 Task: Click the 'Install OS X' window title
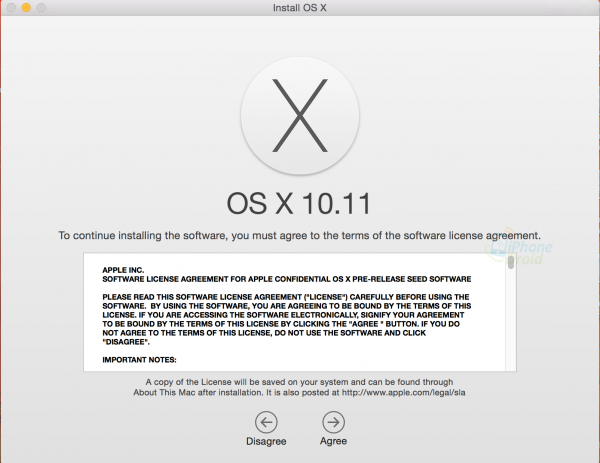300,8
